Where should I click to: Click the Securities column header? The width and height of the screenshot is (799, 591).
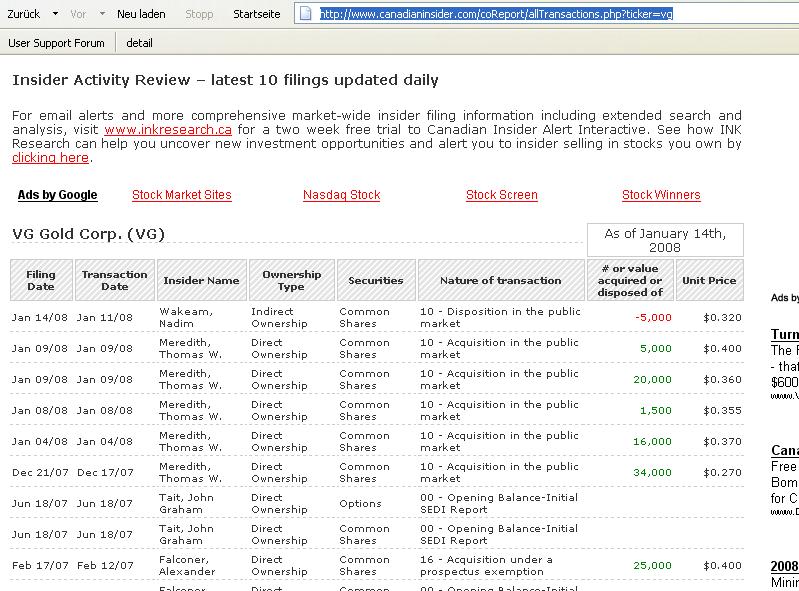(376, 280)
